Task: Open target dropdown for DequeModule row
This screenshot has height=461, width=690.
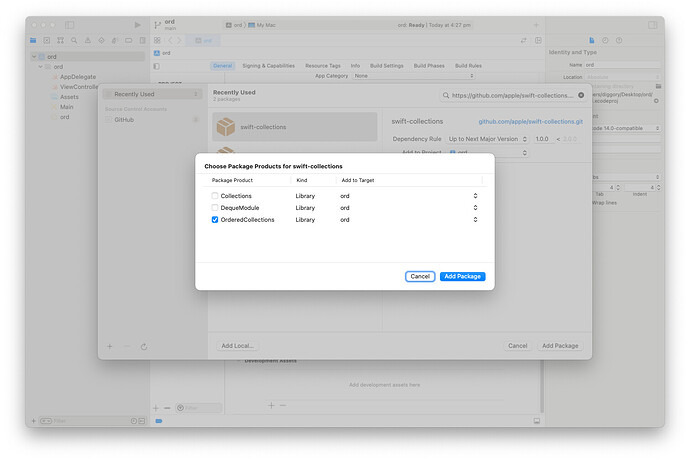Action: coord(475,208)
